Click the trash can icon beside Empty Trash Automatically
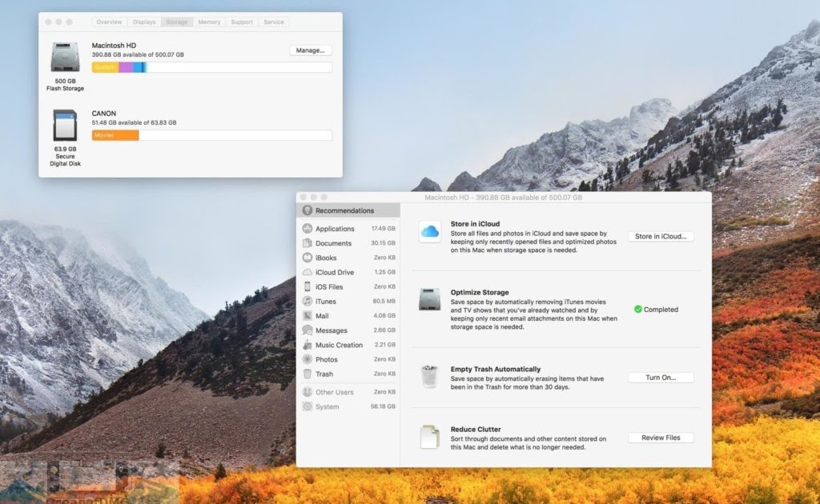Image resolution: width=820 pixels, height=504 pixels. [429, 376]
